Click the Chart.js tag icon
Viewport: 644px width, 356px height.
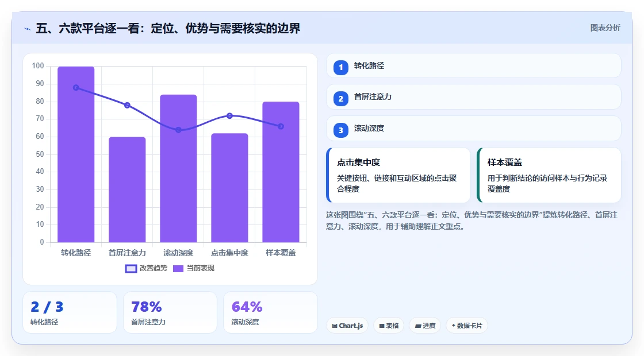pos(335,326)
